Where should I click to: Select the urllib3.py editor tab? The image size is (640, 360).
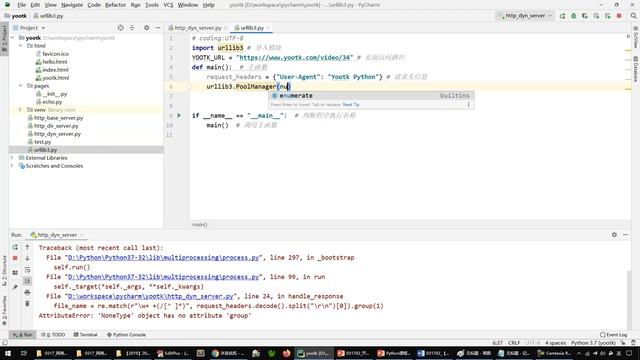[x=252, y=28]
